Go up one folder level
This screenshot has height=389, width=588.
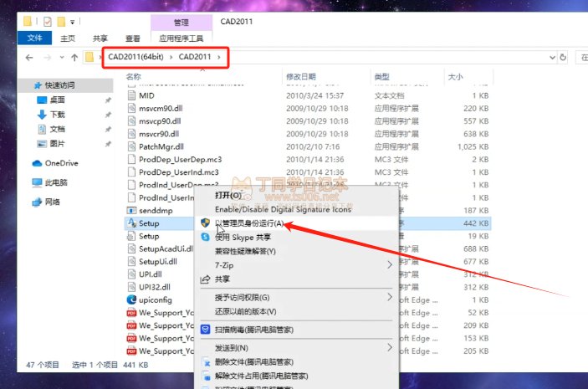click(x=74, y=58)
